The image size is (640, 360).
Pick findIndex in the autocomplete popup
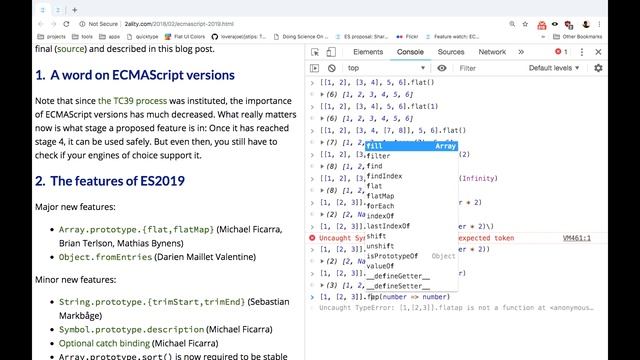[x=411, y=176]
